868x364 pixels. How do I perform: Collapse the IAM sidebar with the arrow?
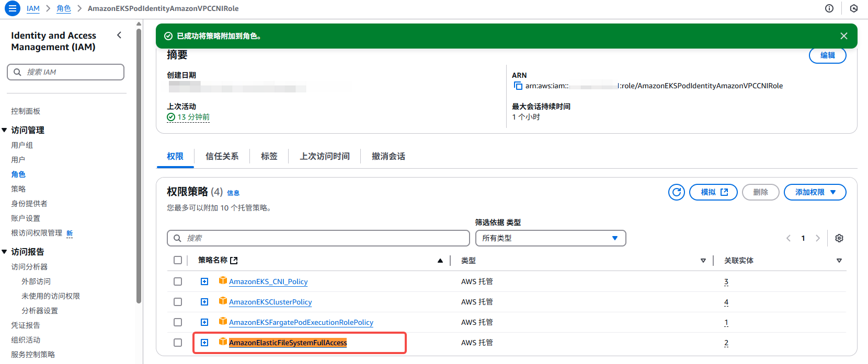click(119, 35)
